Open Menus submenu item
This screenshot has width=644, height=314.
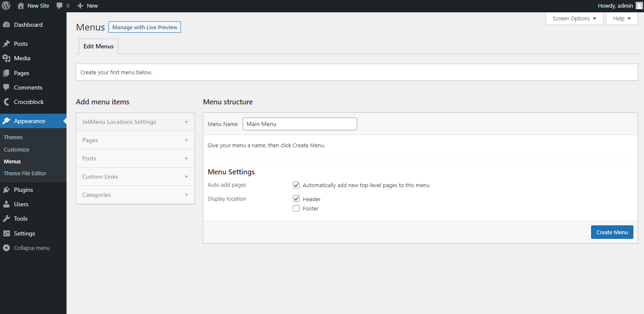point(12,161)
